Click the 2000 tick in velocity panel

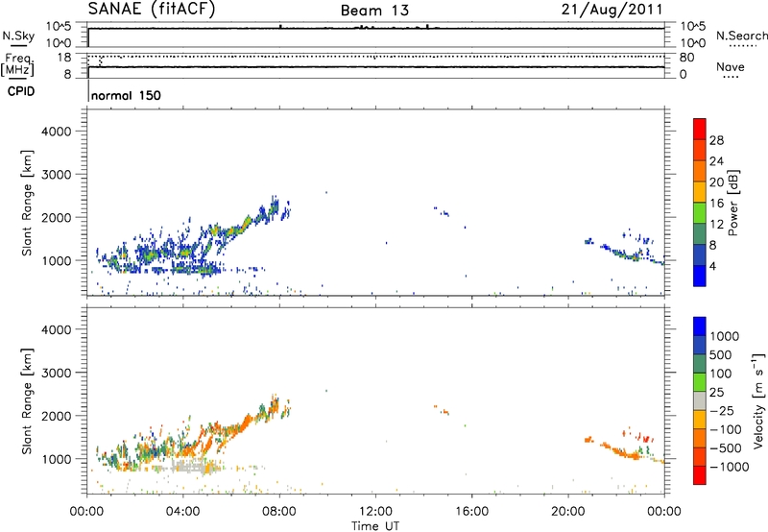pos(57,416)
